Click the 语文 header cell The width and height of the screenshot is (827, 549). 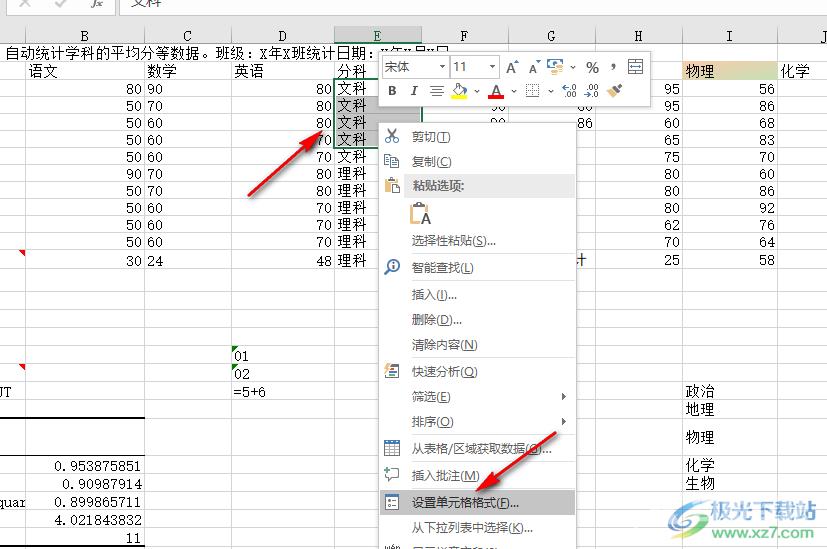pyautogui.click(x=85, y=71)
